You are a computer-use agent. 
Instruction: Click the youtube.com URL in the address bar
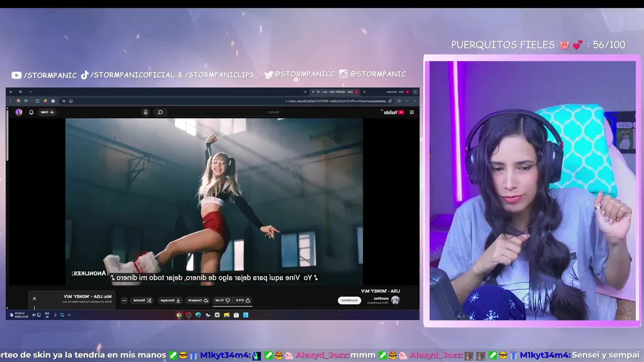click(x=336, y=101)
